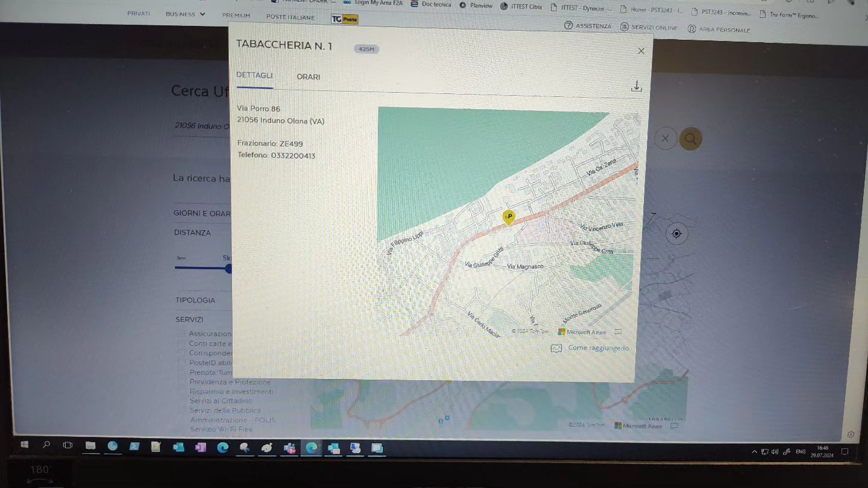Open the POSTE ITALIANE menu item
Image resolution: width=868 pixels, height=488 pixels.
[x=291, y=17]
